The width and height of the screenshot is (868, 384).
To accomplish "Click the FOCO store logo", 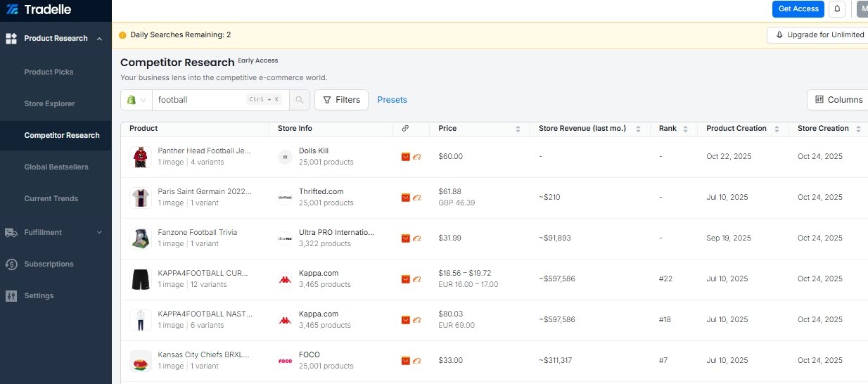I will tap(285, 361).
